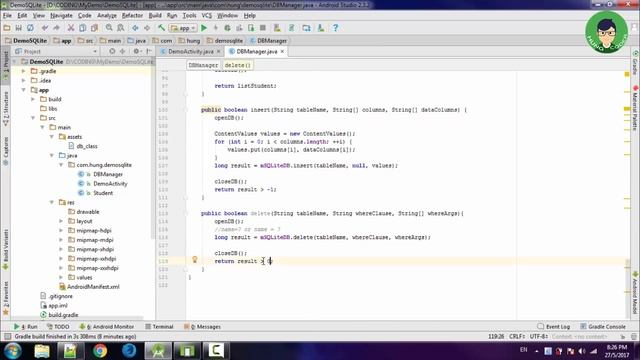Close the DemoActivity.java editor tab
This screenshot has height=360, width=640.
click(x=218, y=51)
